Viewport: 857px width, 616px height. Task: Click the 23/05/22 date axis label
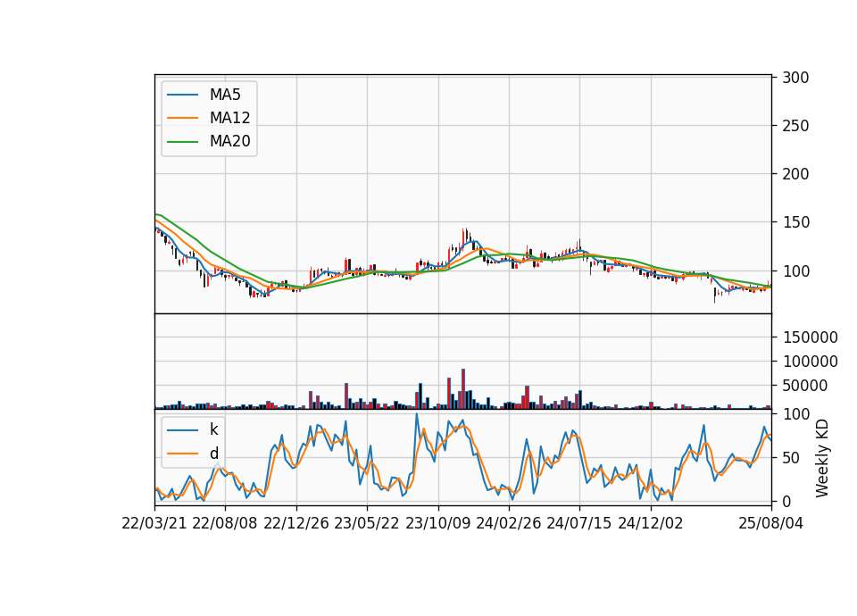click(x=367, y=523)
